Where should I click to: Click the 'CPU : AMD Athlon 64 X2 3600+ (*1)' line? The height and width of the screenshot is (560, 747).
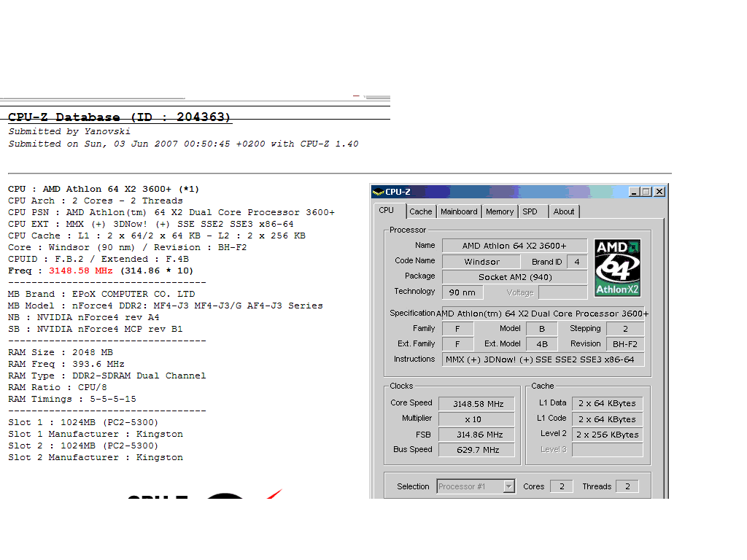click(104, 189)
